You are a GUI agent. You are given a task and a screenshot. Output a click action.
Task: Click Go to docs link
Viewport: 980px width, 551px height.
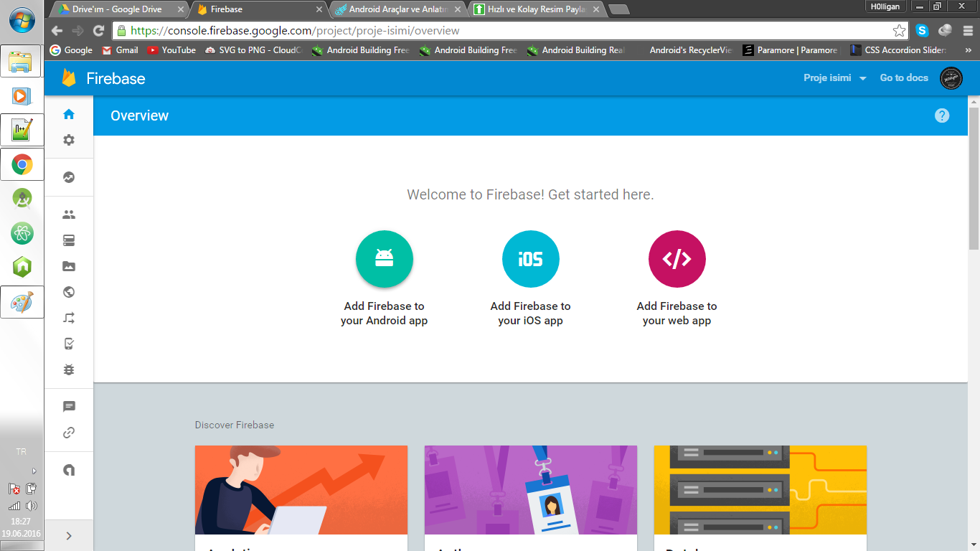click(x=904, y=78)
